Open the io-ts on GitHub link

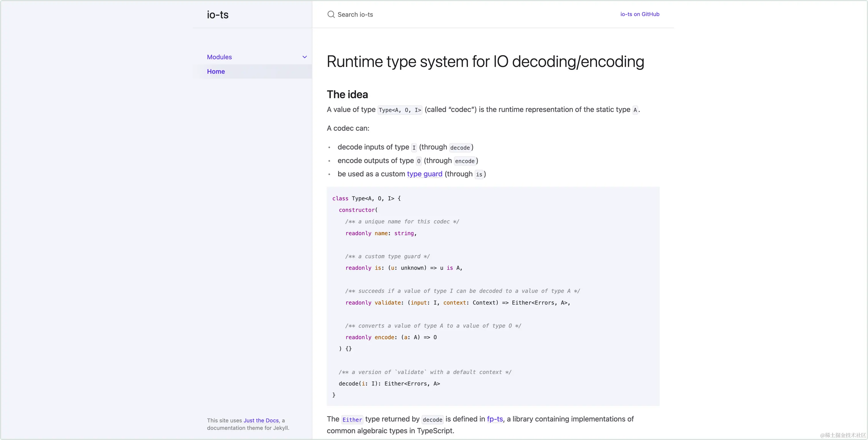(x=640, y=14)
